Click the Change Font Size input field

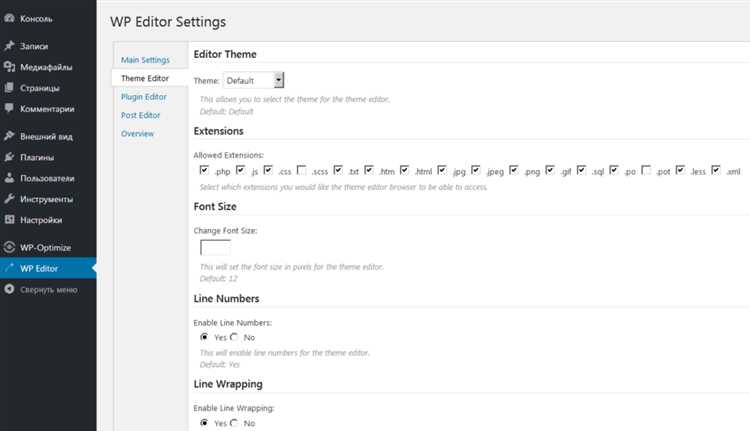coord(215,247)
